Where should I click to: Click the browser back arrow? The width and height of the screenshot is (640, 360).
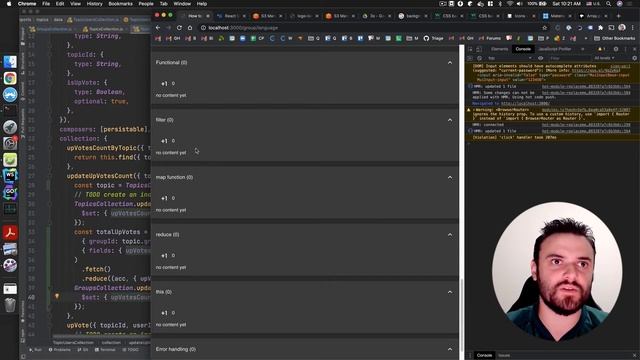pos(158,28)
